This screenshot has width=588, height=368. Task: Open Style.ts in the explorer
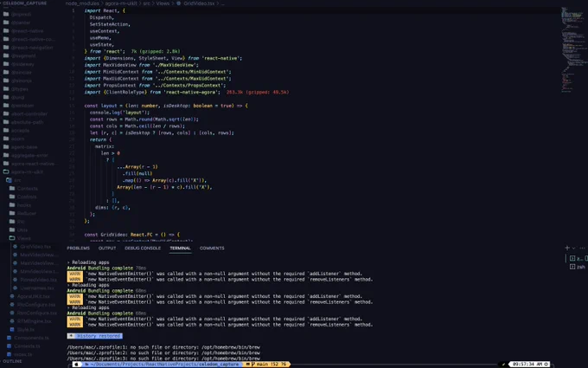pyautogui.click(x=25, y=329)
